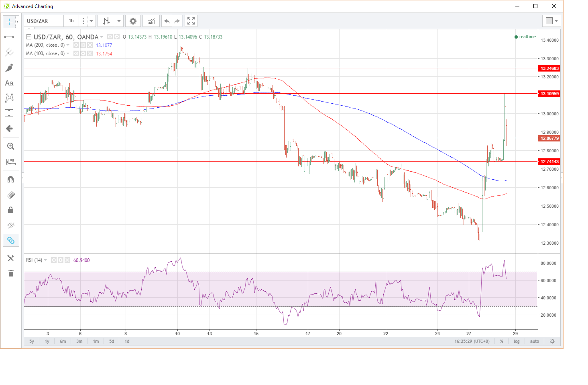Screen dimensions: 588x385
Task: Select the brush drawing tool
Action: [9, 68]
